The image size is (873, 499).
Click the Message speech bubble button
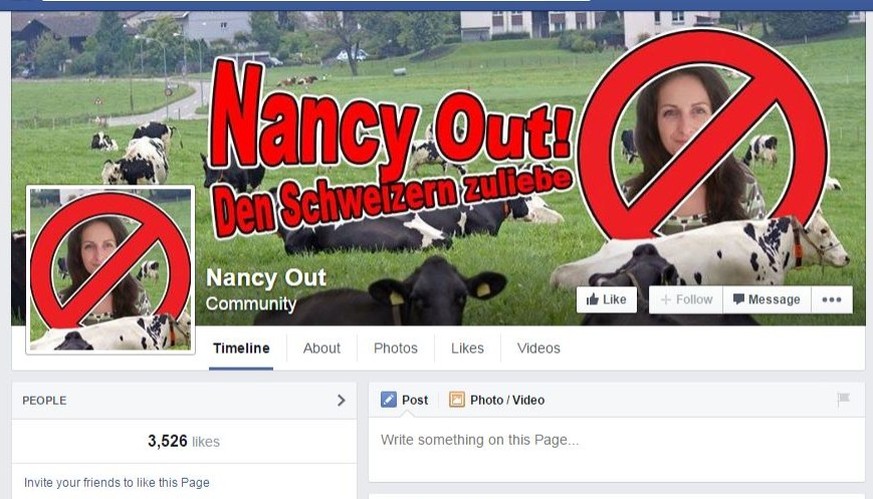[767, 300]
